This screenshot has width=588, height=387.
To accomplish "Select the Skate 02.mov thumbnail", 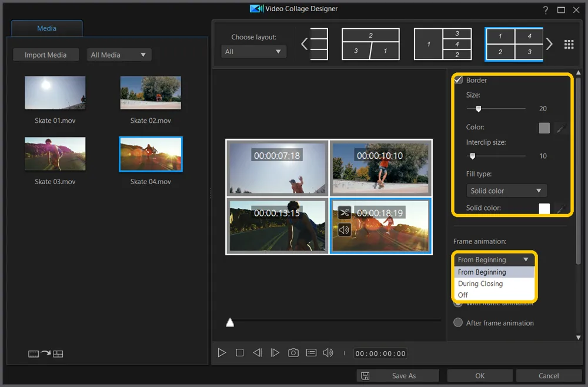I will 151,93.
